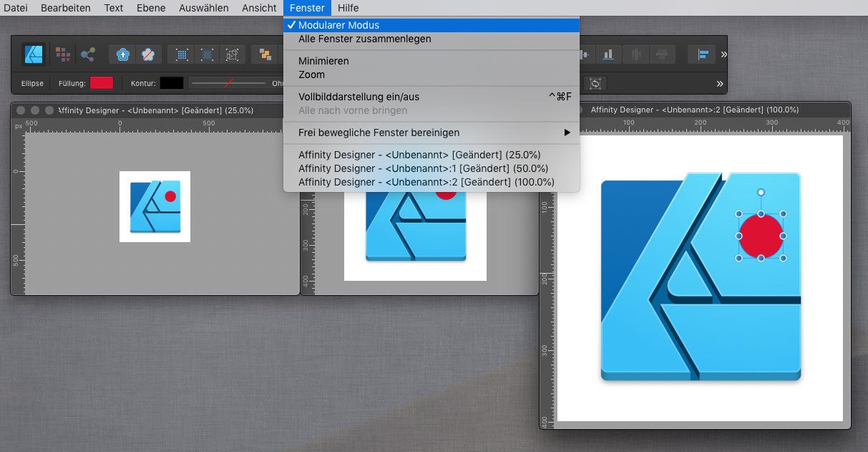Open the Ansicht menu
Image resolution: width=868 pixels, height=452 pixels.
click(259, 8)
